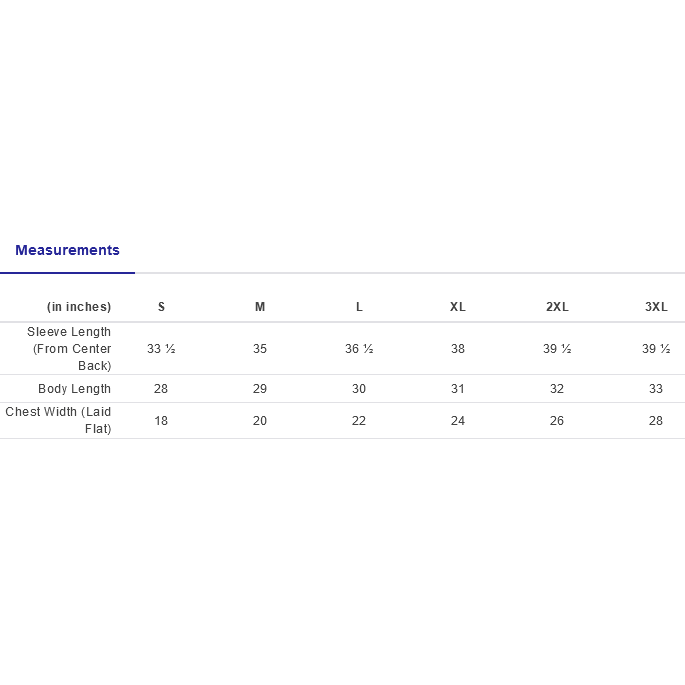The image size is (685, 685).
Task: Click chest width value 26 for 2XL
Action: 557,421
